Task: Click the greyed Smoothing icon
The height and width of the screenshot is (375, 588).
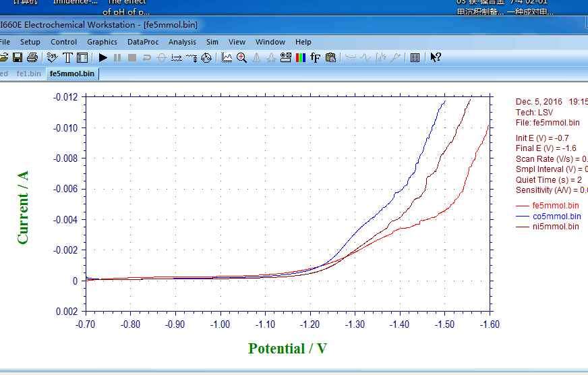Action: (x=351, y=58)
